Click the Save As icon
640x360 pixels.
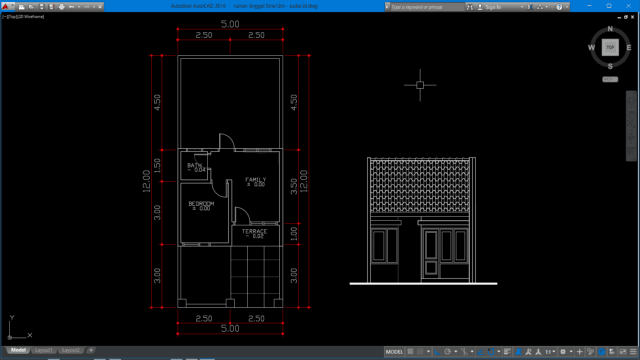51,7
